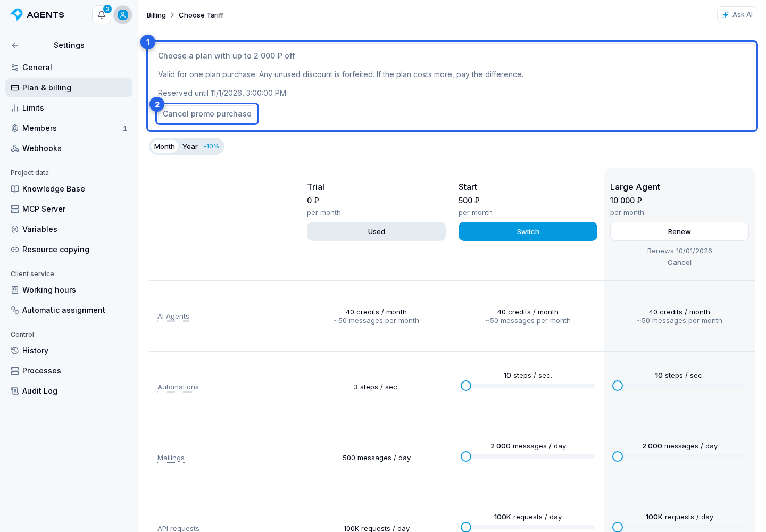
Task: Click the Audit Log icon
Action: click(x=15, y=391)
